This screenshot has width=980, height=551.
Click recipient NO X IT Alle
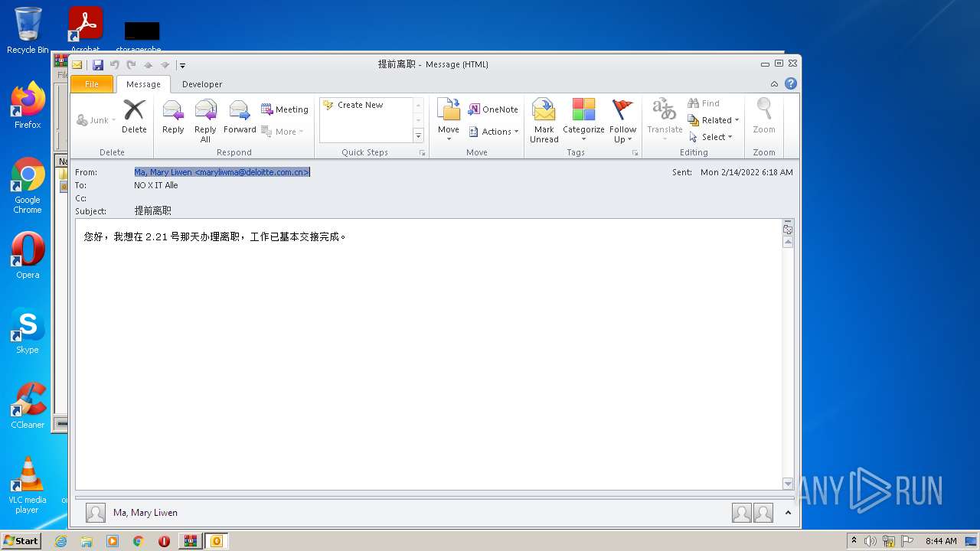[x=156, y=185]
